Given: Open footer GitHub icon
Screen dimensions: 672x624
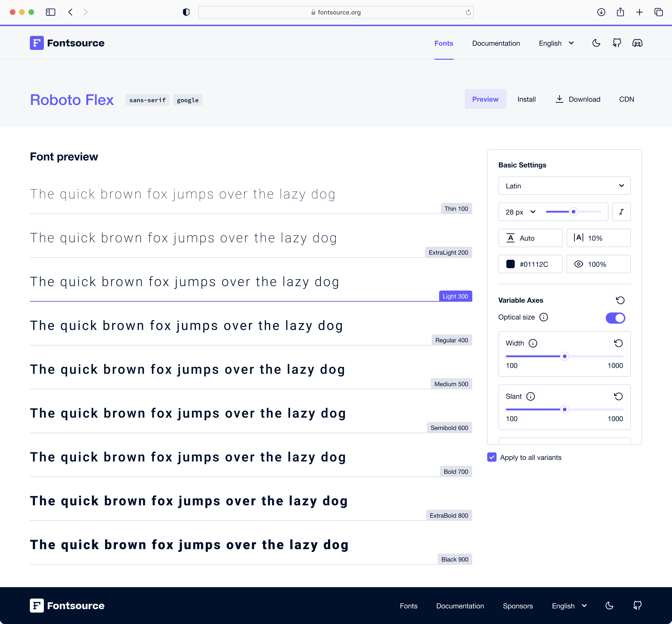Looking at the screenshot, I should (637, 605).
